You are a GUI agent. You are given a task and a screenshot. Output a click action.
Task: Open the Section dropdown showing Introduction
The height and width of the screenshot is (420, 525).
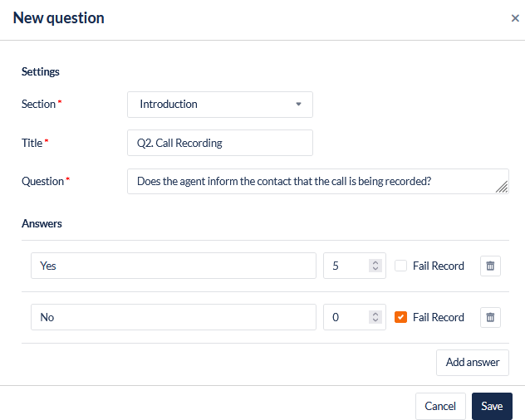(219, 105)
